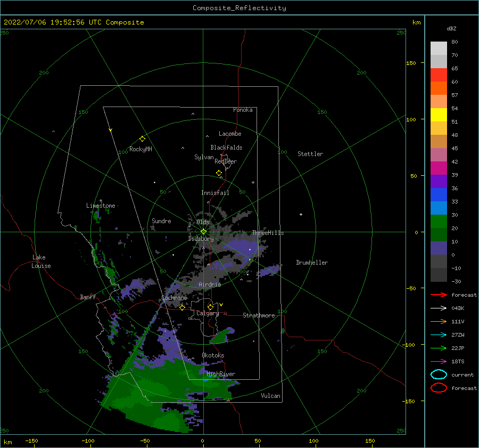Screen dimensions: 479x448
Task: Click the white 04DK arrow in legend
Action: (439, 308)
